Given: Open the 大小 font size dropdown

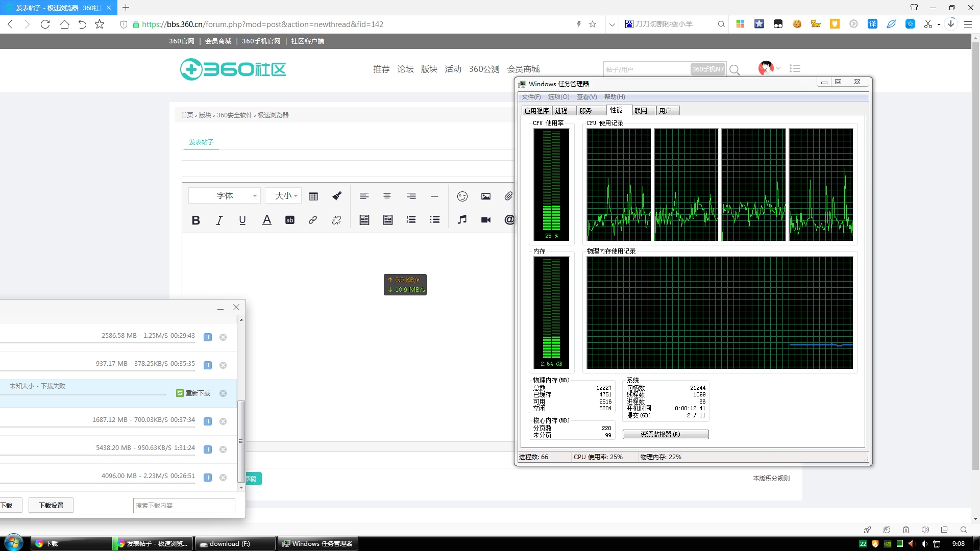Looking at the screenshot, I should pos(283,196).
